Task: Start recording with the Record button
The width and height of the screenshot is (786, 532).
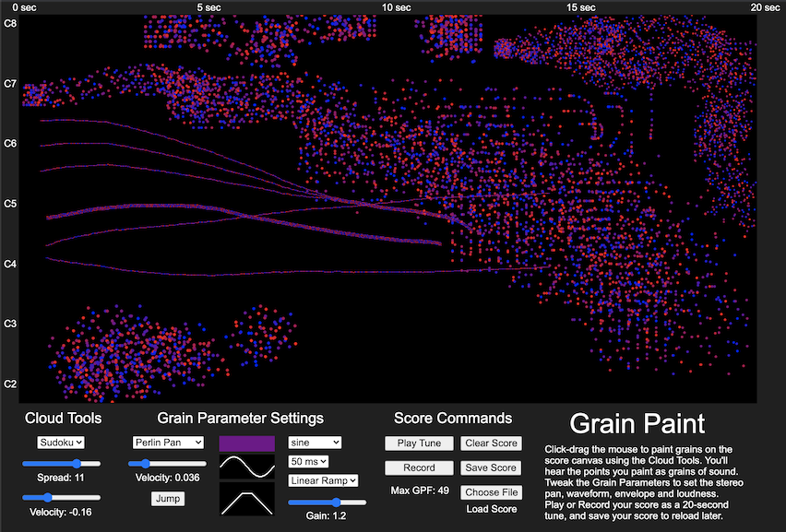Action: (x=418, y=467)
